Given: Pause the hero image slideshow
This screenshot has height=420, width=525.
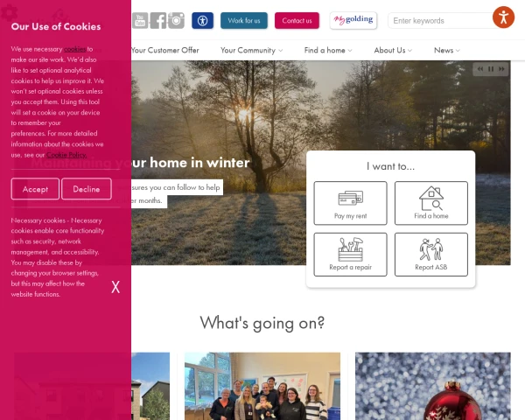Looking at the screenshot, I should coord(491,69).
